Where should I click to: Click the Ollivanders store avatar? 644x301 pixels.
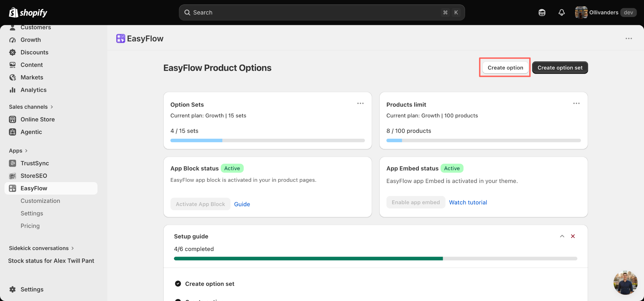tap(581, 13)
